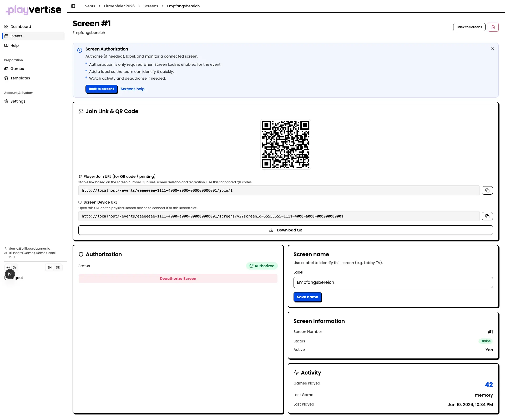
Task: Save the screen name
Action: tap(307, 297)
